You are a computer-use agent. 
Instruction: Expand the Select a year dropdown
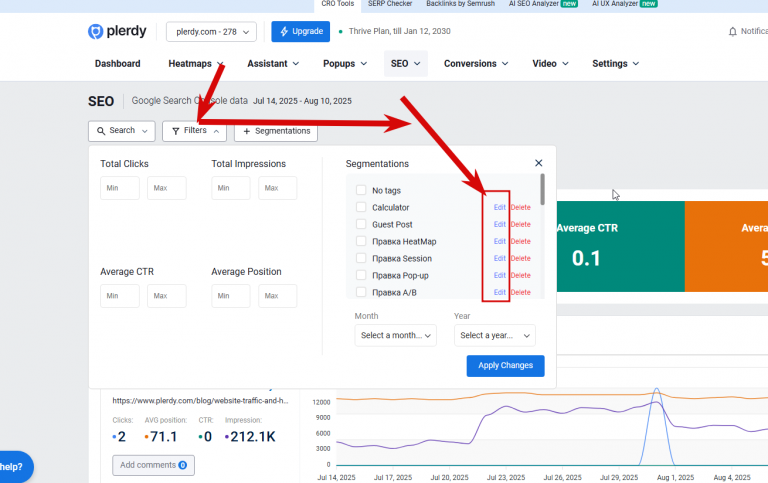coord(495,336)
